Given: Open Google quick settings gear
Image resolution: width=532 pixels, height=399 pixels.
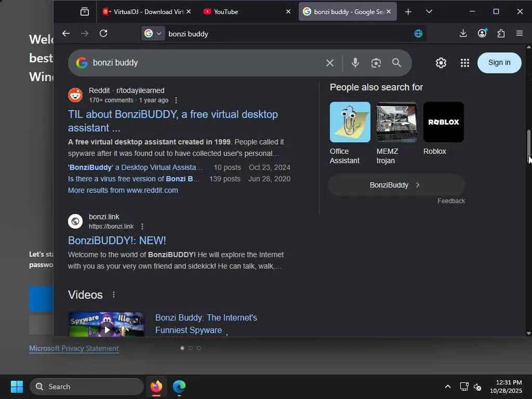Looking at the screenshot, I should point(441,63).
